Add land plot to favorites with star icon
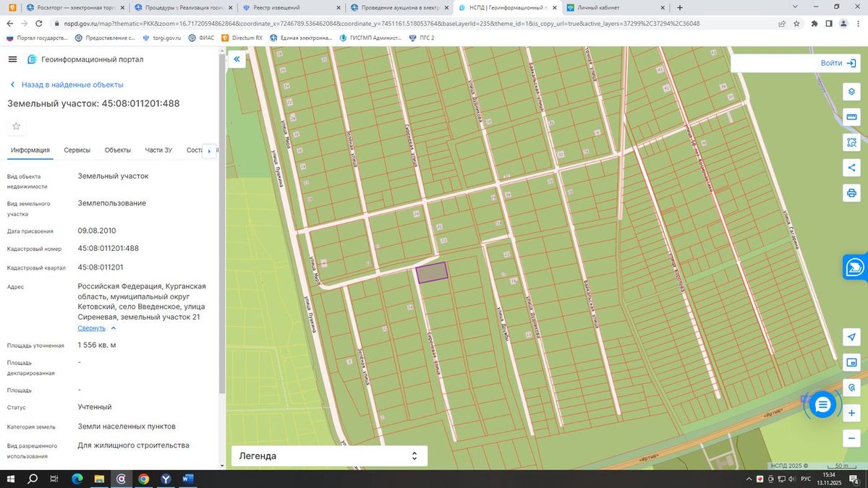The height and width of the screenshot is (488, 868). coord(16,127)
